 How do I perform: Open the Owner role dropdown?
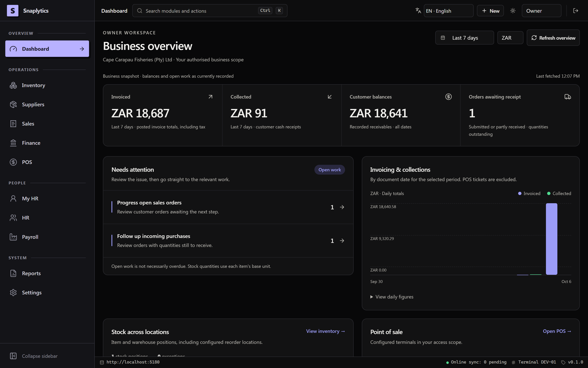pos(541,11)
